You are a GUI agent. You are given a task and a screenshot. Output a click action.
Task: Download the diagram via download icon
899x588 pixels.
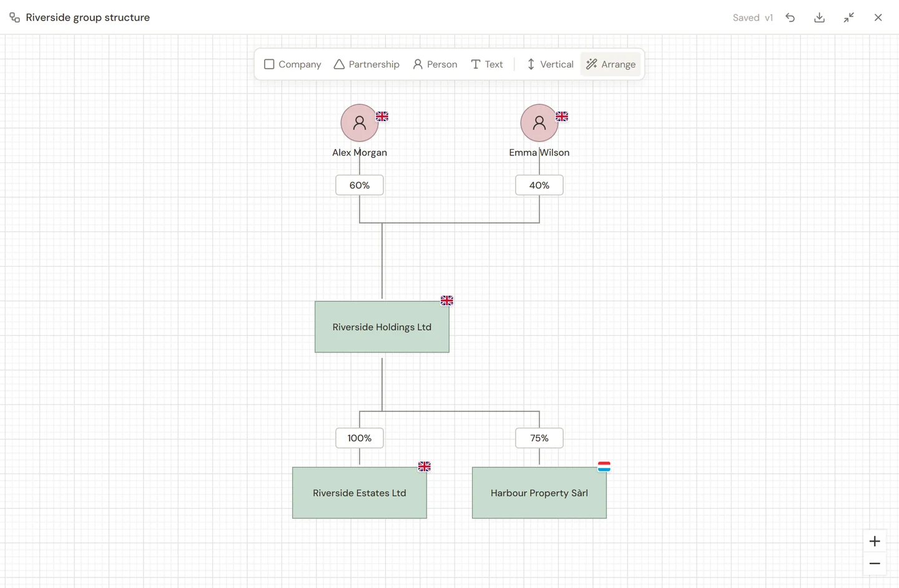[x=820, y=17]
